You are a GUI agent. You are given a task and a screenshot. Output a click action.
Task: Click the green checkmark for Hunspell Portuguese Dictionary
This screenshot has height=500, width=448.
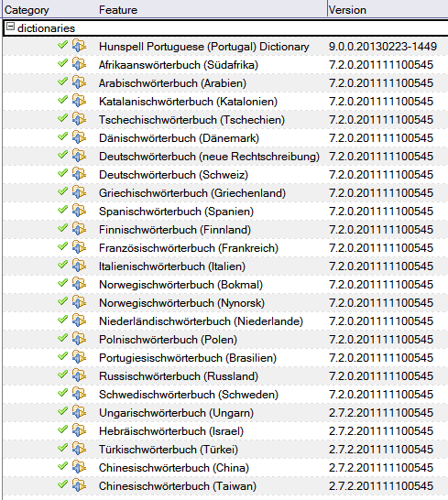click(63, 45)
